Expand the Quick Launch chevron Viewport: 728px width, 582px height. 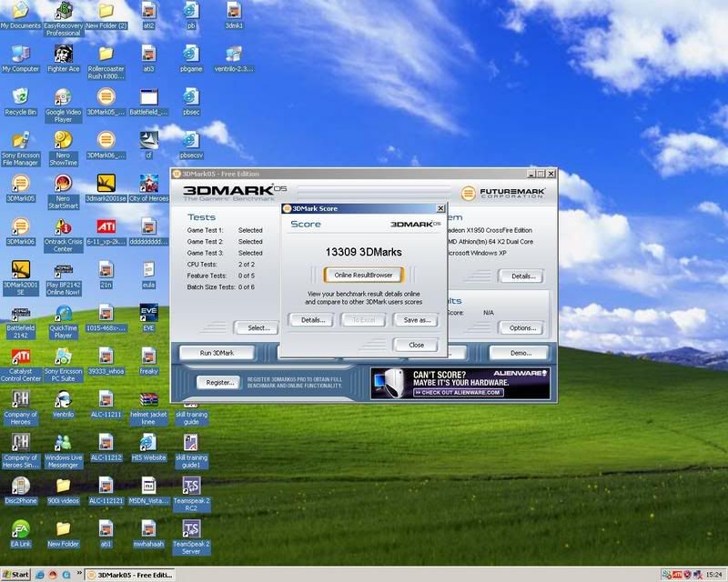pos(79,573)
